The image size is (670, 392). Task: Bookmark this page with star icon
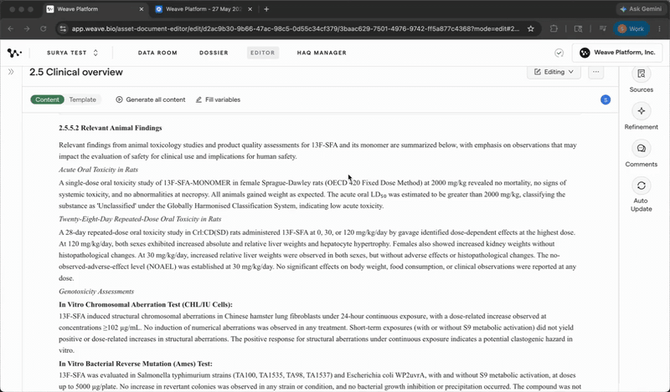pos(530,29)
